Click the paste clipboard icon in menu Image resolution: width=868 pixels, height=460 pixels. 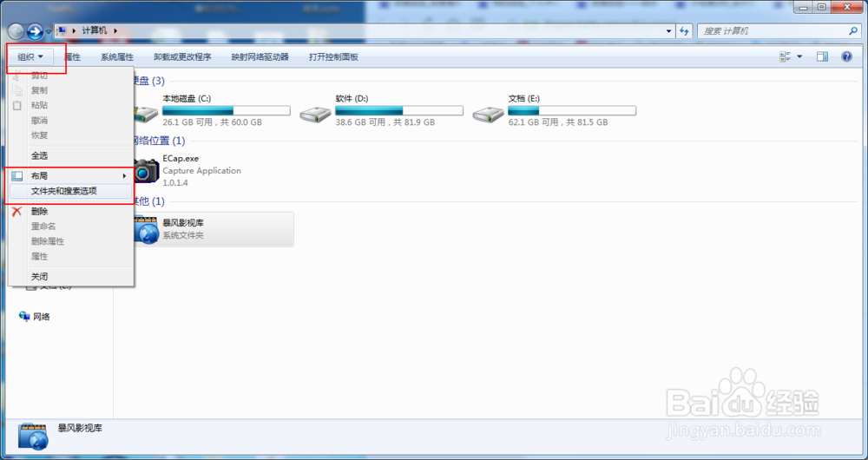17,105
